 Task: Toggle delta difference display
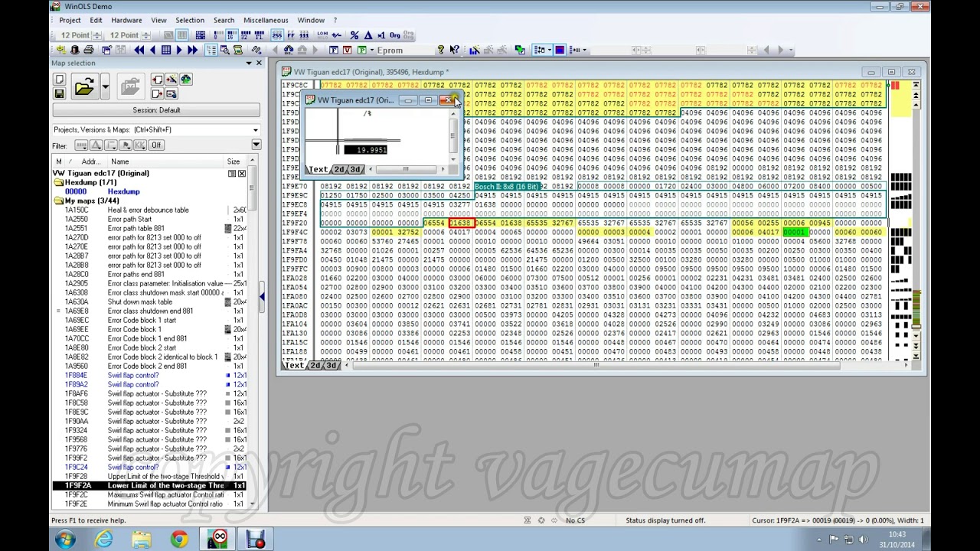click(367, 35)
